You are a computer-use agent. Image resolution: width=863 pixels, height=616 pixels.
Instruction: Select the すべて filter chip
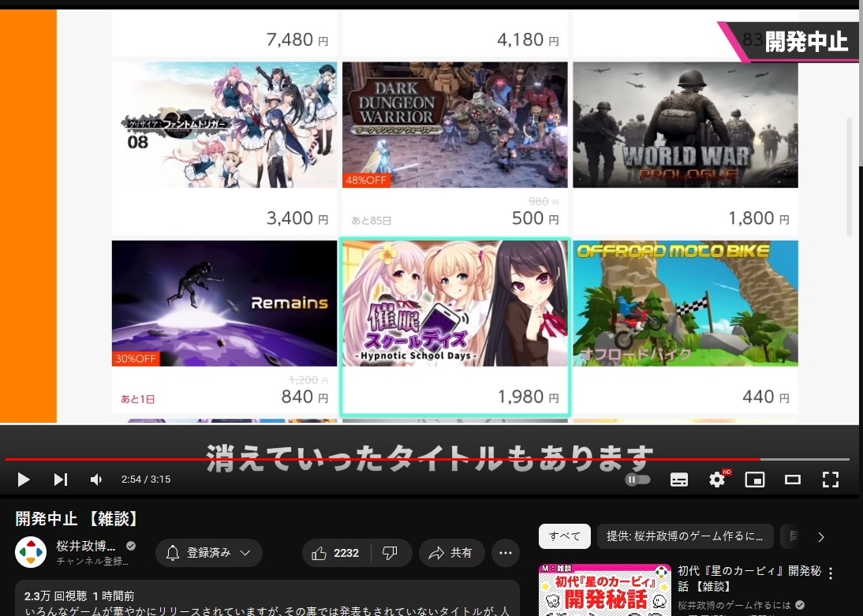[x=564, y=536]
